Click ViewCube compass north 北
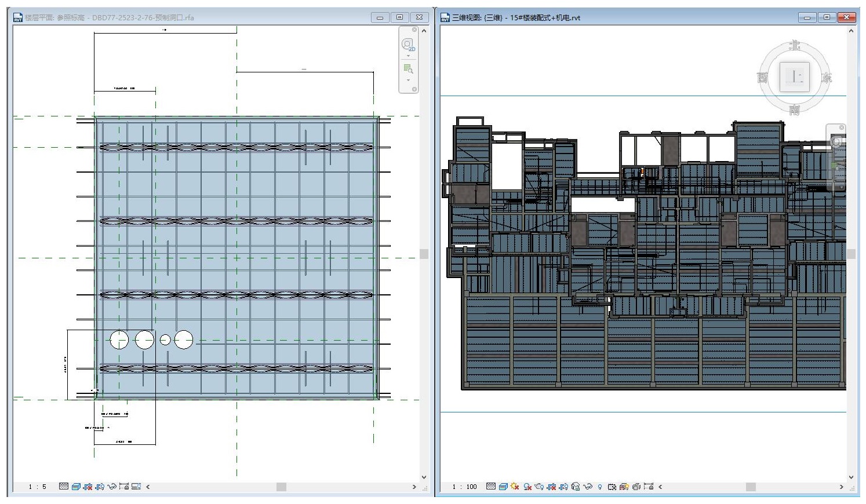 tap(795, 45)
